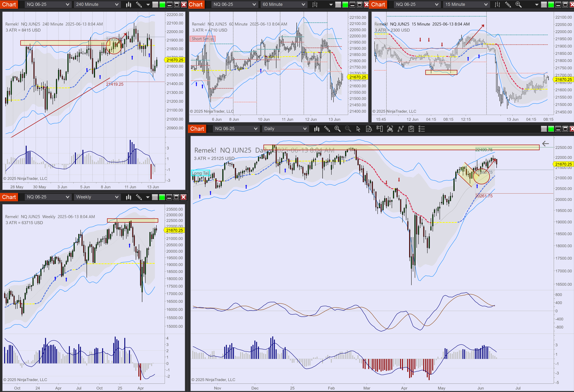Open drawing tools pencil in Daily chart

click(x=327, y=129)
